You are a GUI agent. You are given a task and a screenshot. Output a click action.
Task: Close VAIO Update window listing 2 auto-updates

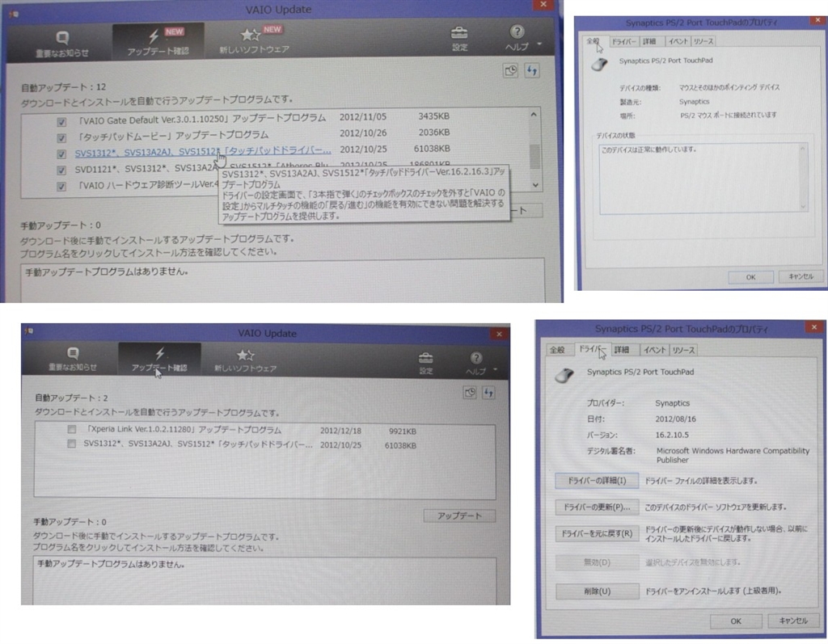click(499, 334)
